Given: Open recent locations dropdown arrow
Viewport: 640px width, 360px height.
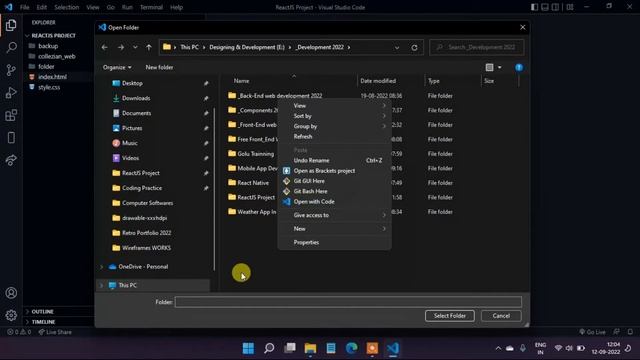Looking at the screenshot, I should 135,47.
